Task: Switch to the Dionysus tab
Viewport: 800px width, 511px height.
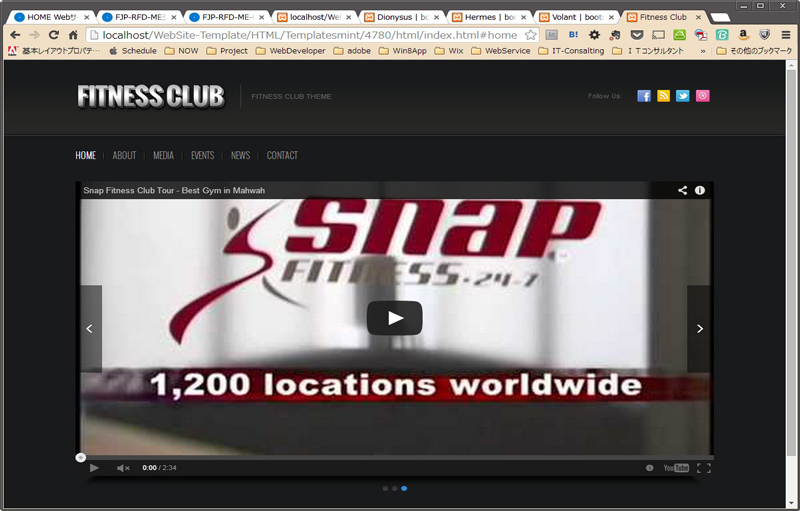Action: point(402,17)
